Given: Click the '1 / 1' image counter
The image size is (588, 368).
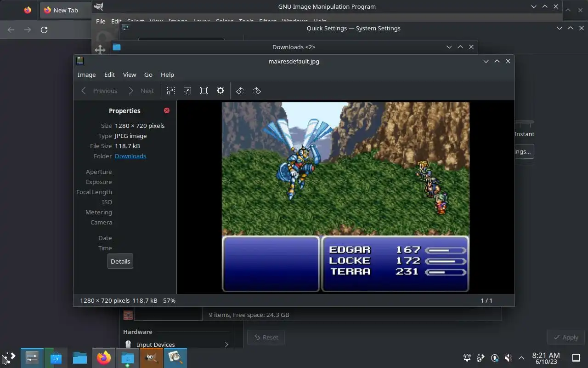Looking at the screenshot, I should click(x=486, y=300).
